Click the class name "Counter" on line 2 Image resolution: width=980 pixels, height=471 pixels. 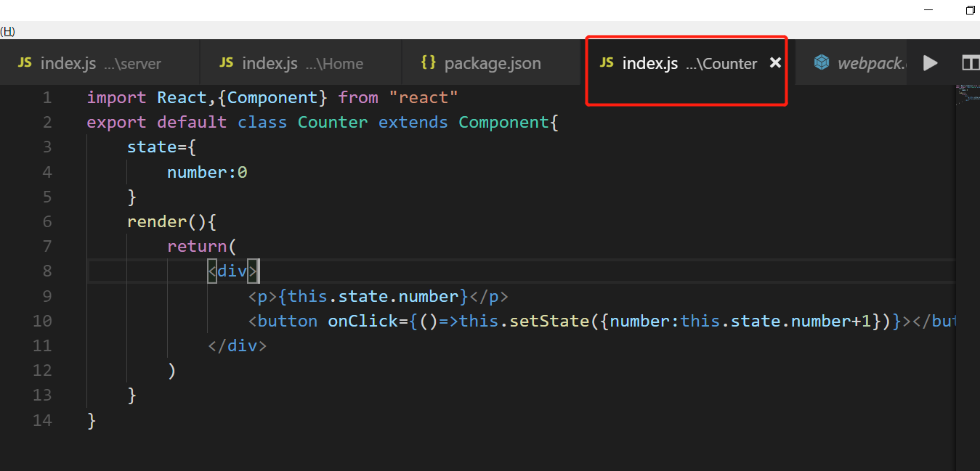coord(333,122)
